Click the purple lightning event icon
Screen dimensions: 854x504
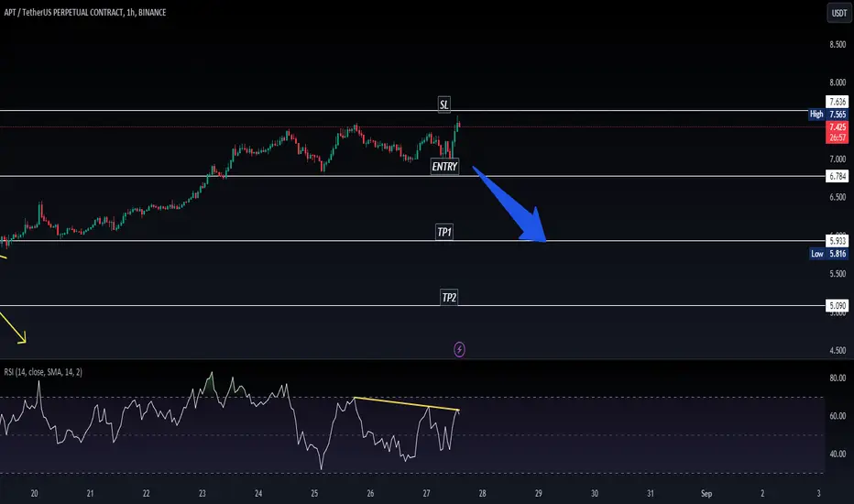[459, 349]
